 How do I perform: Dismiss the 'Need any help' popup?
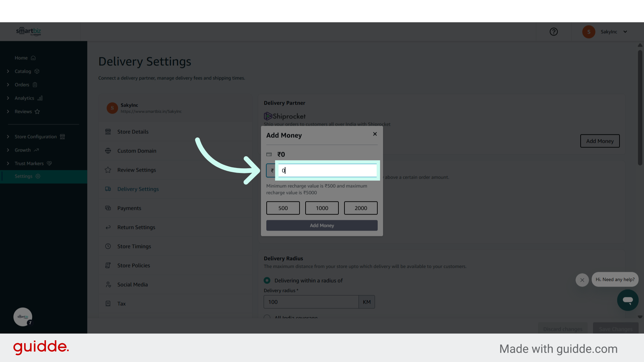point(582,280)
